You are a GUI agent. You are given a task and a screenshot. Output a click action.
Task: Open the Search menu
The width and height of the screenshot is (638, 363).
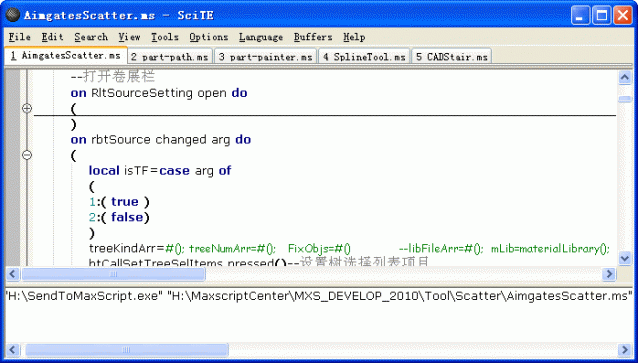point(91,37)
